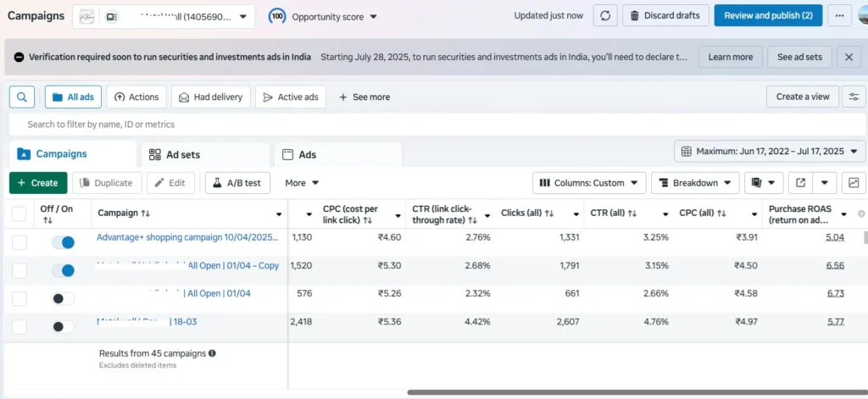Enable the All Open 01/04 campaign toggle

point(63,298)
